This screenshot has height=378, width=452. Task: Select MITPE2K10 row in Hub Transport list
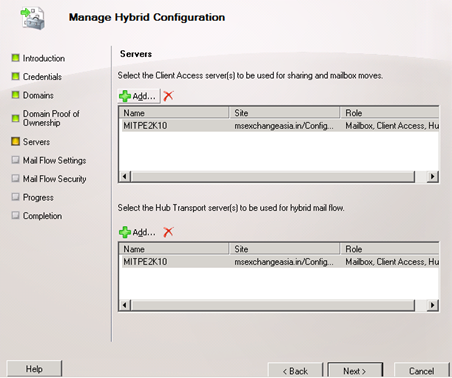(280, 262)
